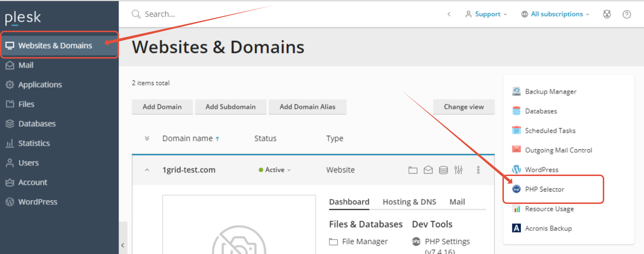Open three-dot menu for 1grid-test.com
This screenshot has height=254, width=644.
click(478, 170)
